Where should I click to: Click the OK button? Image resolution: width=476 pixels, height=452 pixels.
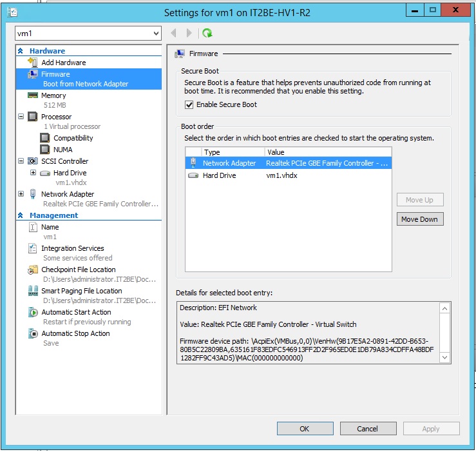(305, 429)
